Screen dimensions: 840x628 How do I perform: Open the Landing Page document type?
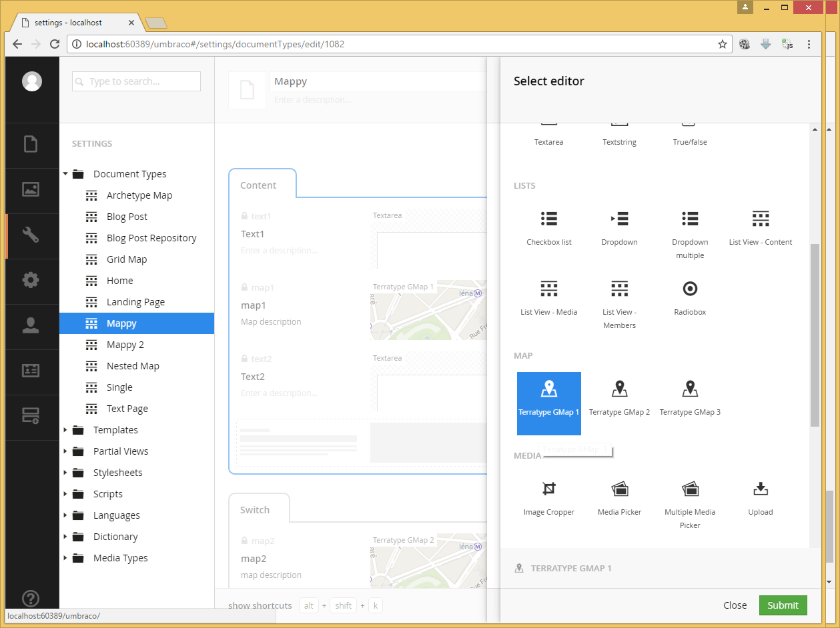tap(135, 302)
